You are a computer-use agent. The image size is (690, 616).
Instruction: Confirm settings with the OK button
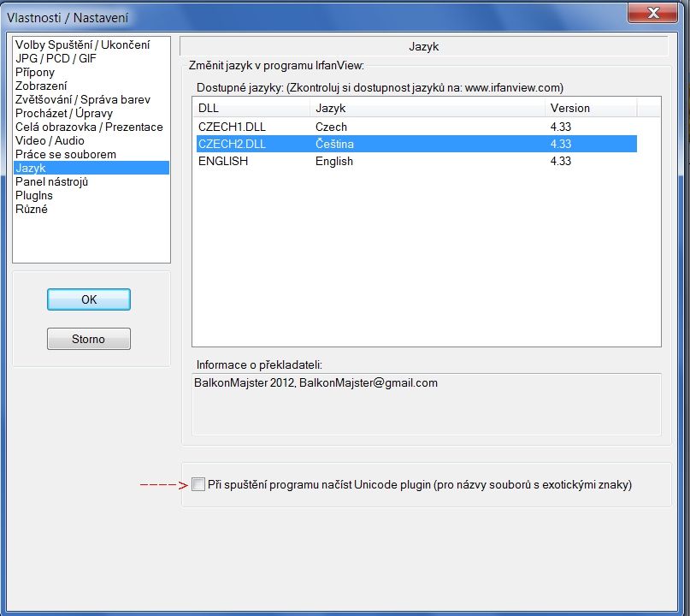tap(89, 299)
